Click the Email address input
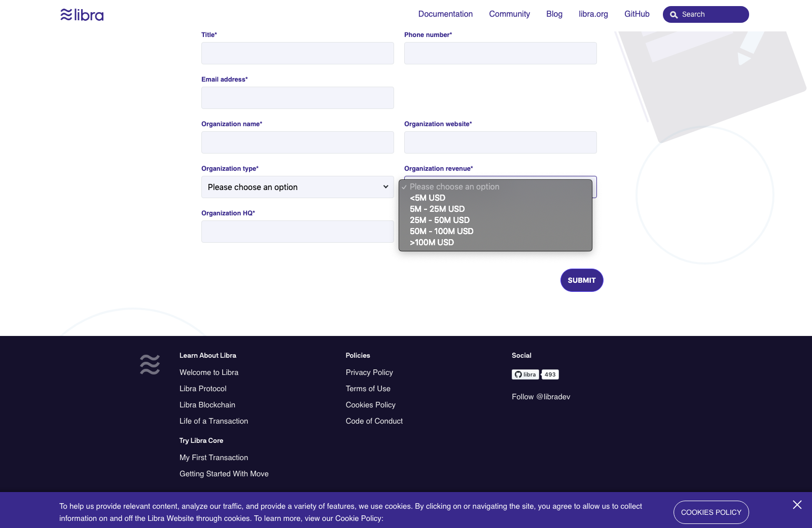Screen dimensions: 812x528 pyautogui.click(x=298, y=98)
